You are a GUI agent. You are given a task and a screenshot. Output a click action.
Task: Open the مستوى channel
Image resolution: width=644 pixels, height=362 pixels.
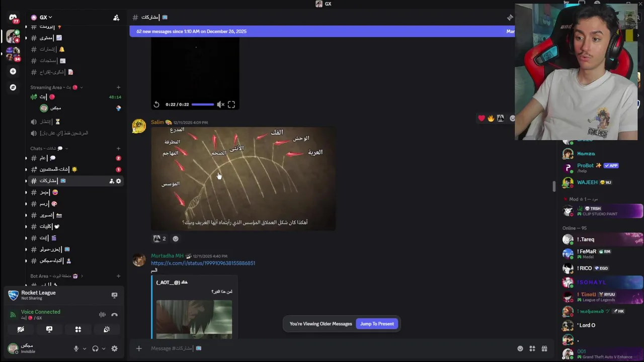[74, 38]
